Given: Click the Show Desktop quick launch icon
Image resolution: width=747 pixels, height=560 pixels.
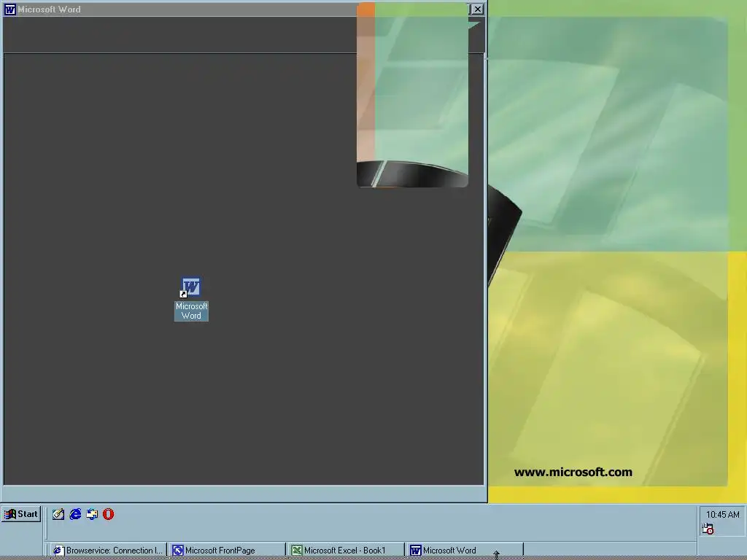Looking at the screenshot, I should point(58,514).
